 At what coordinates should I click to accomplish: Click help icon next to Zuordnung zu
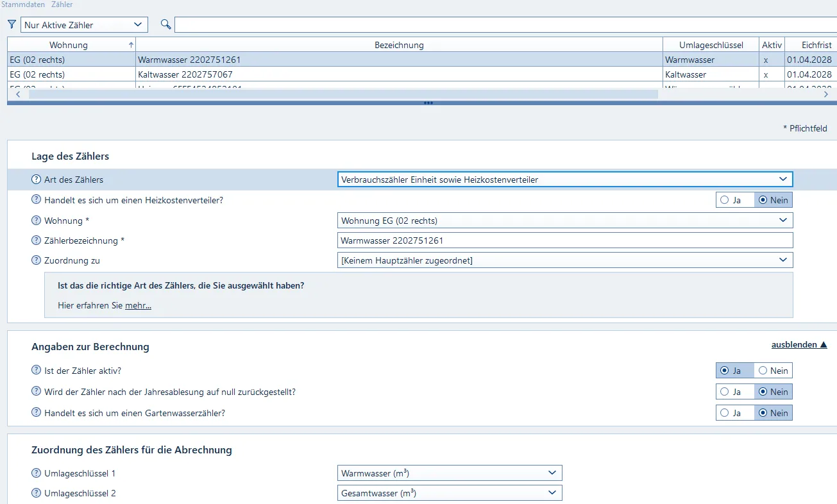pos(36,260)
